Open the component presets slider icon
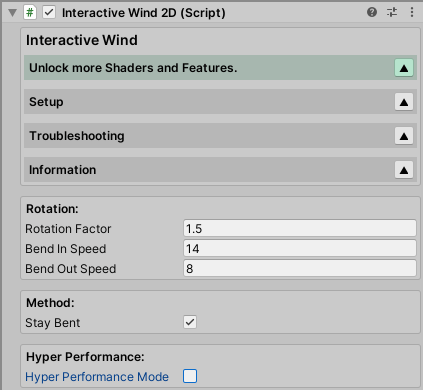423x390 pixels. tap(392, 12)
